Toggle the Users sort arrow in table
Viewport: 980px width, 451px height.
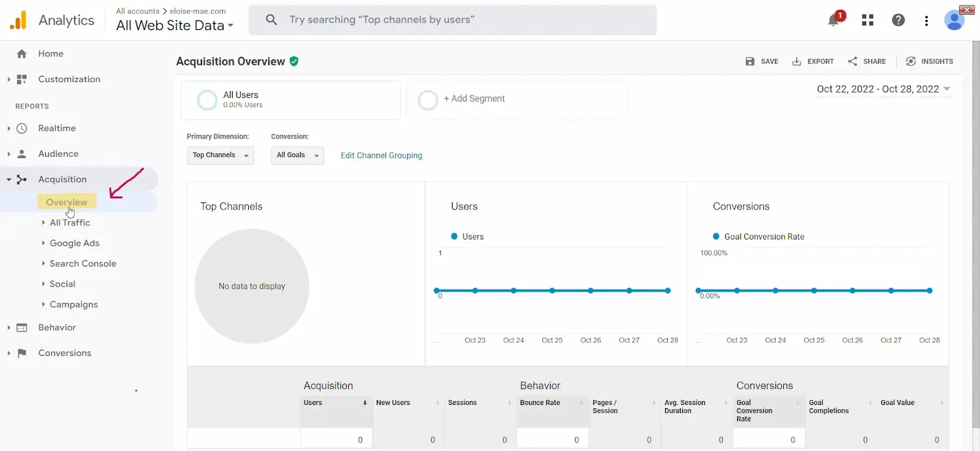(365, 403)
